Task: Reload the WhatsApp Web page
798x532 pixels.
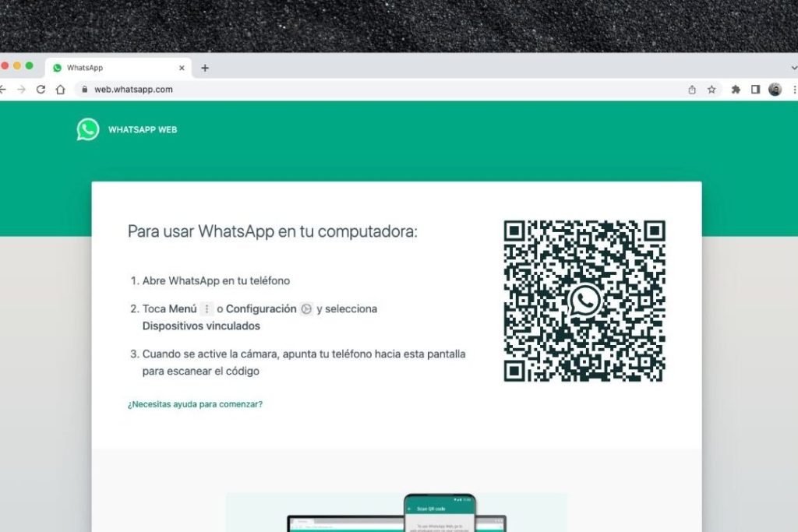Action: (x=41, y=90)
